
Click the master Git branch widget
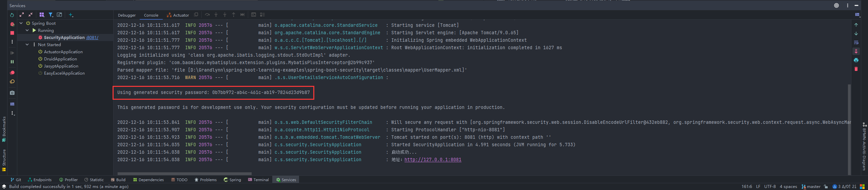click(811, 187)
